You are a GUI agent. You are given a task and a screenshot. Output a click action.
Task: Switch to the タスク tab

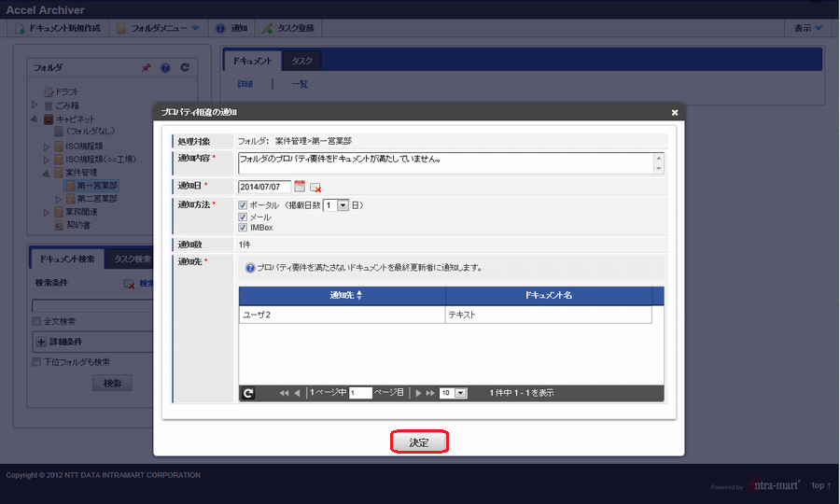tap(301, 61)
